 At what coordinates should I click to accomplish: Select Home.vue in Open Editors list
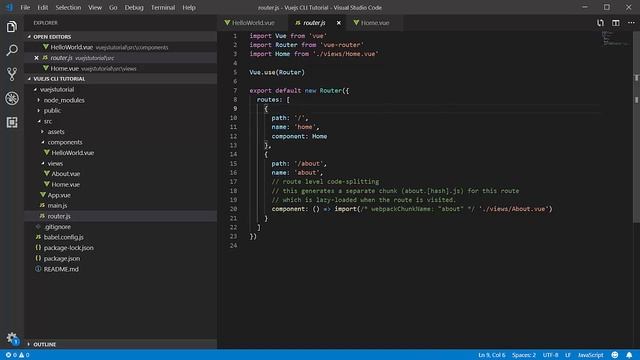121,69
